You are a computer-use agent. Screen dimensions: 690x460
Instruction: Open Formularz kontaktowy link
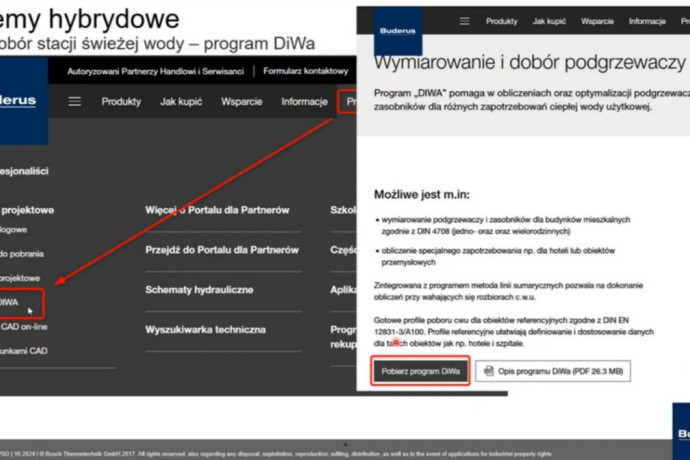[305, 71]
